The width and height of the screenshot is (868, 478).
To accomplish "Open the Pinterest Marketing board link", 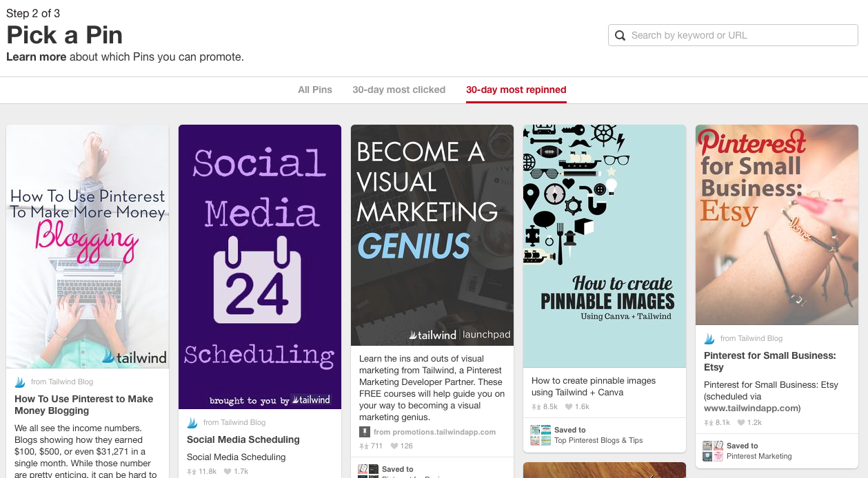I will 759,456.
